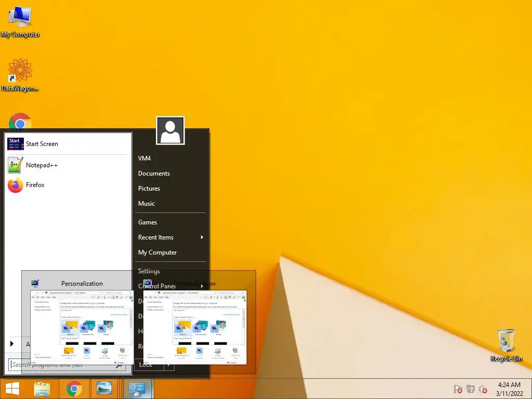Open the shutdown options arrow beside Lock
The height and width of the screenshot is (399, 532).
pyautogui.click(x=169, y=365)
